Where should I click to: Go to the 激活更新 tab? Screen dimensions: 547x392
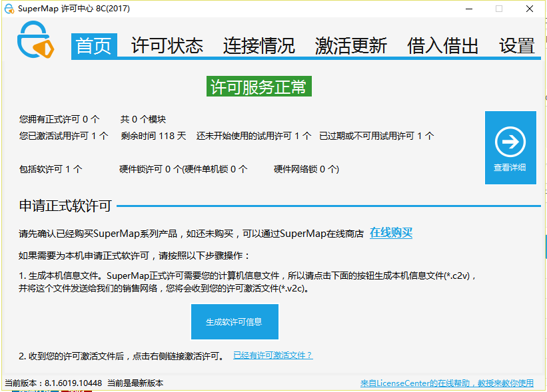point(351,46)
